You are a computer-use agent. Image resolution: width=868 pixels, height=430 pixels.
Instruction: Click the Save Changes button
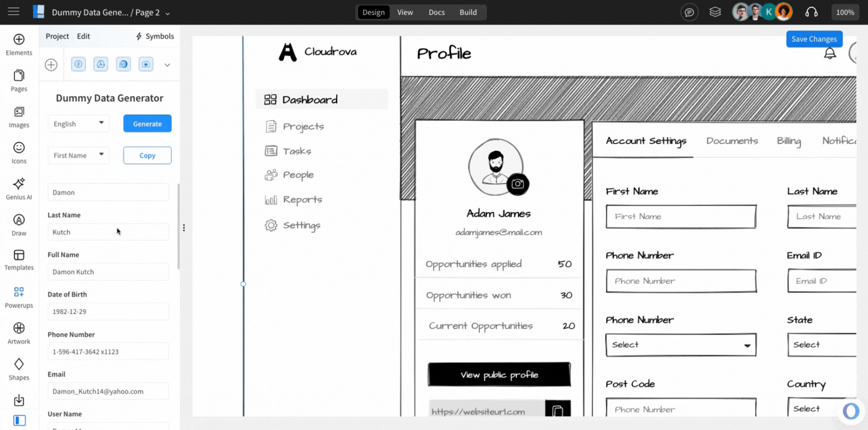coord(814,39)
